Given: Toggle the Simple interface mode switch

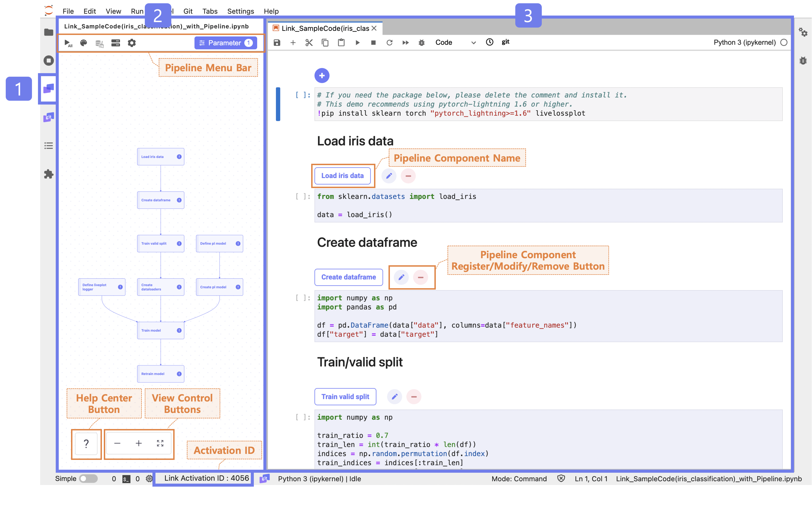Looking at the screenshot, I should point(88,479).
